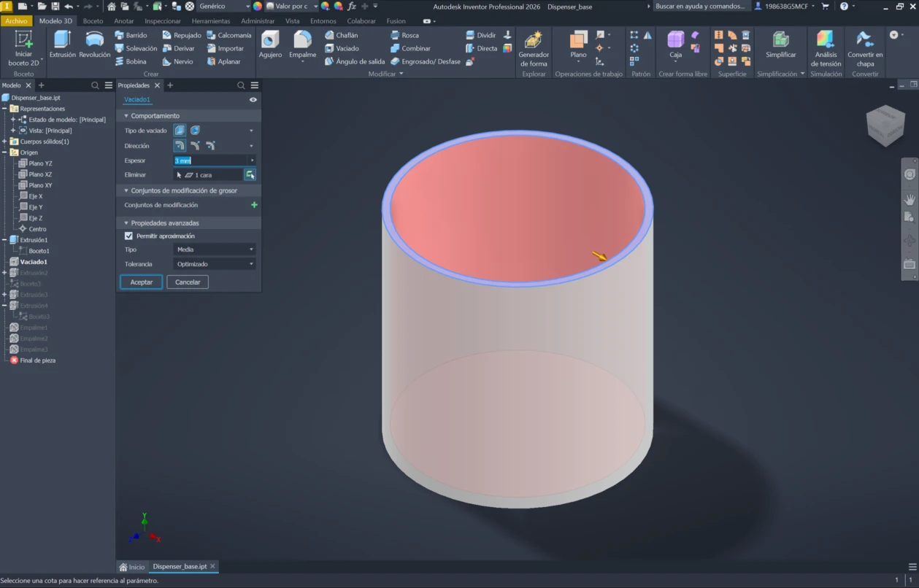This screenshot has height=588, width=919.
Task: Choose the Bobina coil tool
Action: (131, 61)
